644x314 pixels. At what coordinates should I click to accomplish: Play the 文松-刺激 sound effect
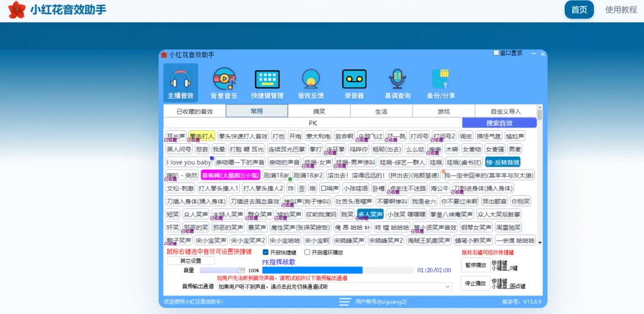pyautogui.click(x=180, y=188)
